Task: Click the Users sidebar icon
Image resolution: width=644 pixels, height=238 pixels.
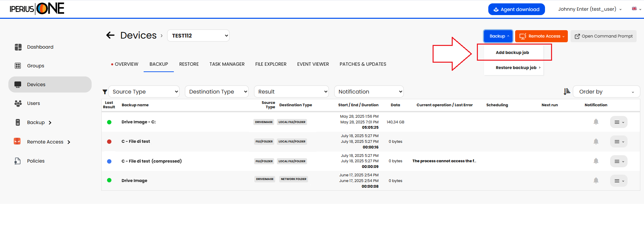Action: (18, 104)
